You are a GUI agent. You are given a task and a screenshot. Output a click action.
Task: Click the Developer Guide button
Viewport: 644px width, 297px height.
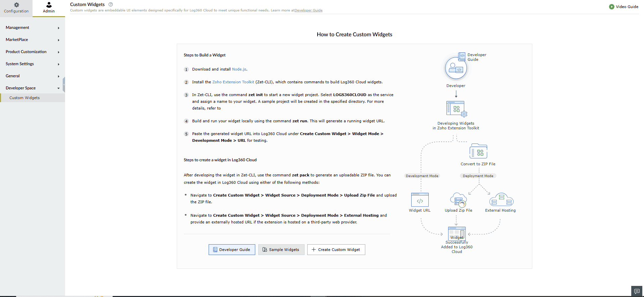coord(232,250)
